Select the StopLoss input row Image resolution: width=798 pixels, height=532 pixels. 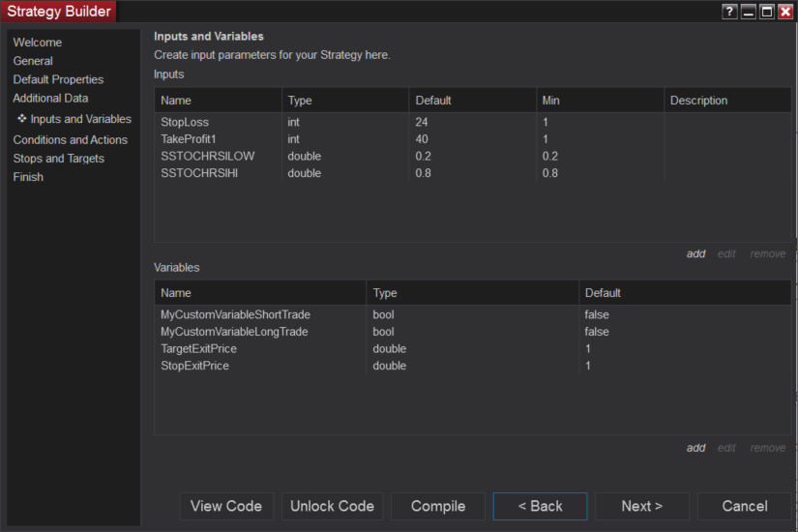(x=185, y=123)
